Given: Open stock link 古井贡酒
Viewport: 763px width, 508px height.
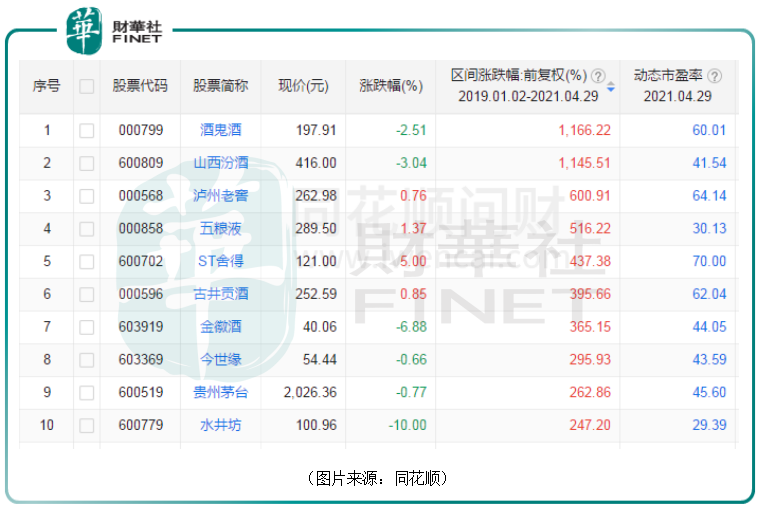Looking at the screenshot, I should tap(221, 294).
